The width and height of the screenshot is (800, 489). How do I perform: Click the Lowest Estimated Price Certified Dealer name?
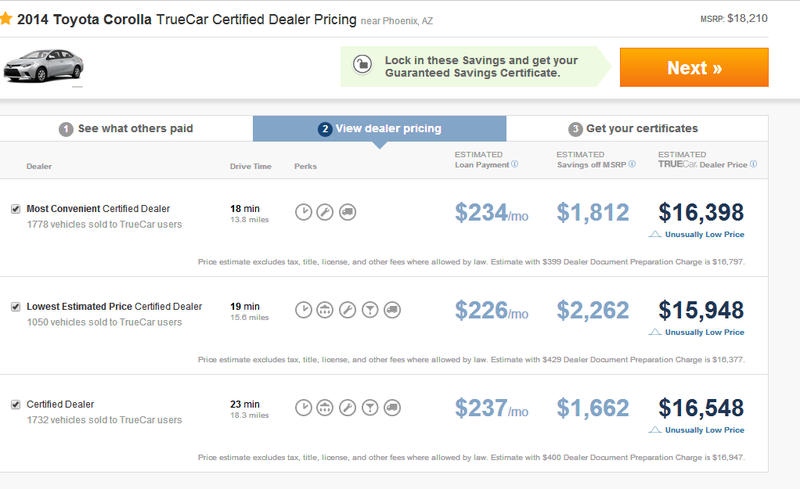(114, 307)
